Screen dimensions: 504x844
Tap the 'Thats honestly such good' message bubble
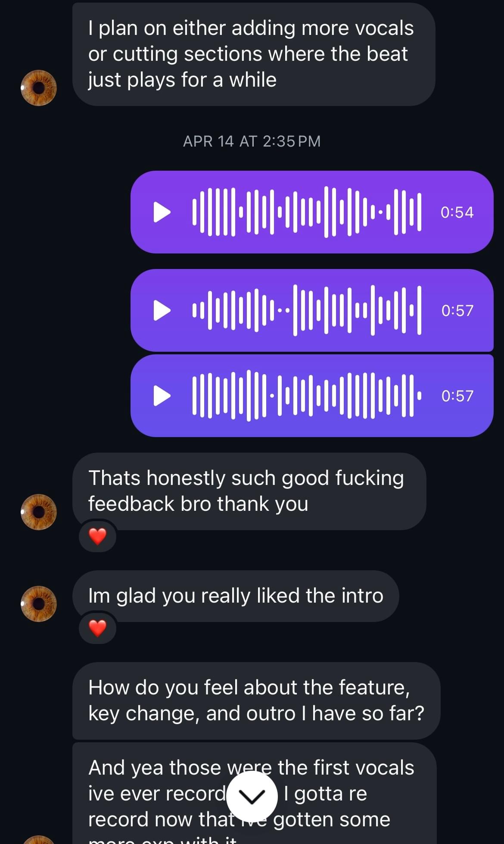[249, 491]
